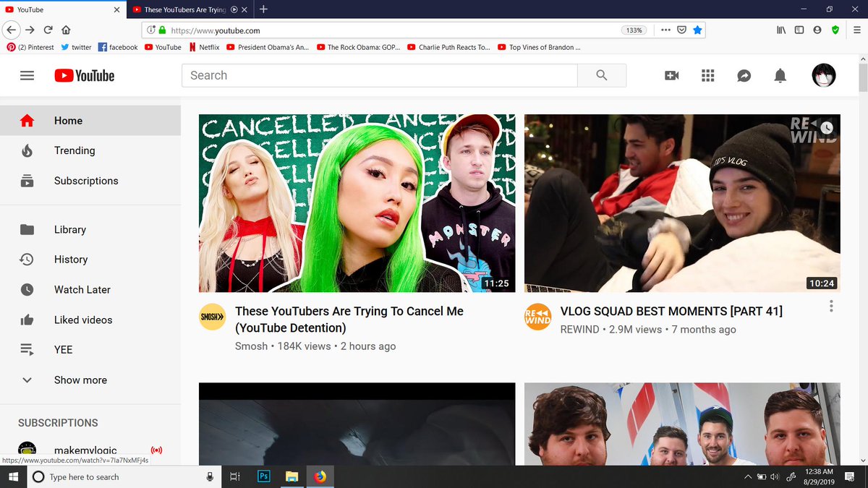This screenshot has width=868, height=488.
Task: Open Subscriptions in the sidebar
Action: click(x=90, y=181)
